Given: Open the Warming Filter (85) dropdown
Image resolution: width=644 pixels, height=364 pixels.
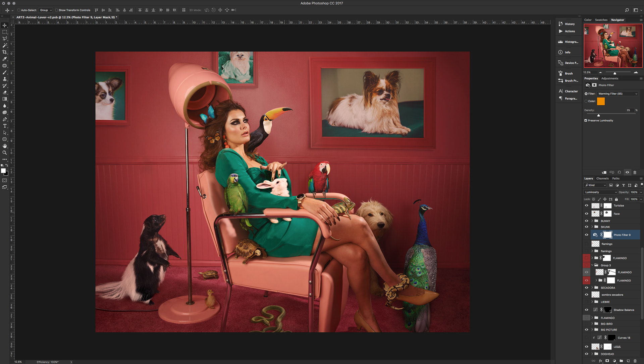Looking at the screenshot, I should coord(617,94).
